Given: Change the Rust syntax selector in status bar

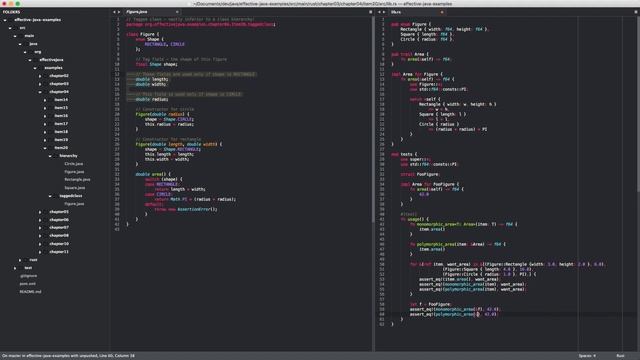Looking at the screenshot, I should coord(620,356).
